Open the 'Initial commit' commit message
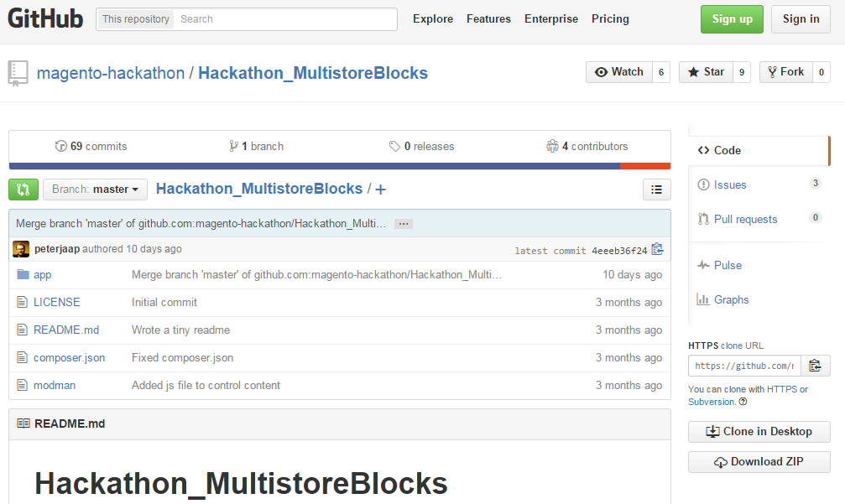This screenshot has width=845, height=504. 164,303
